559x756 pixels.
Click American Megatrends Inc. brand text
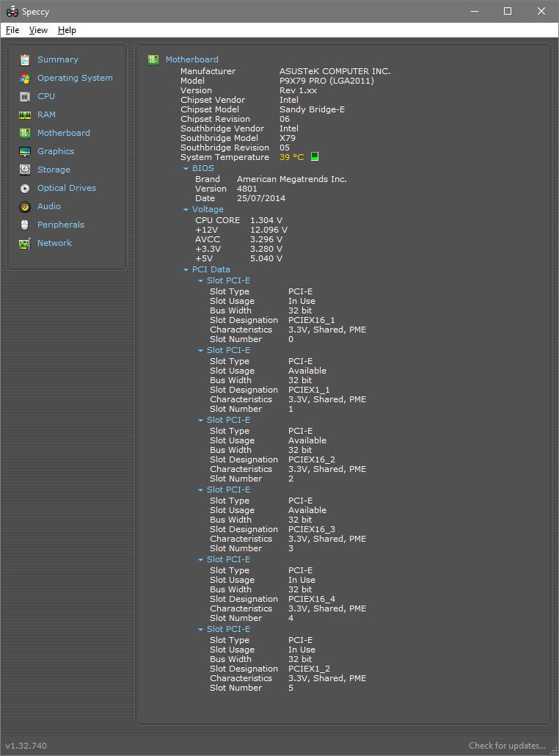pyautogui.click(x=291, y=179)
